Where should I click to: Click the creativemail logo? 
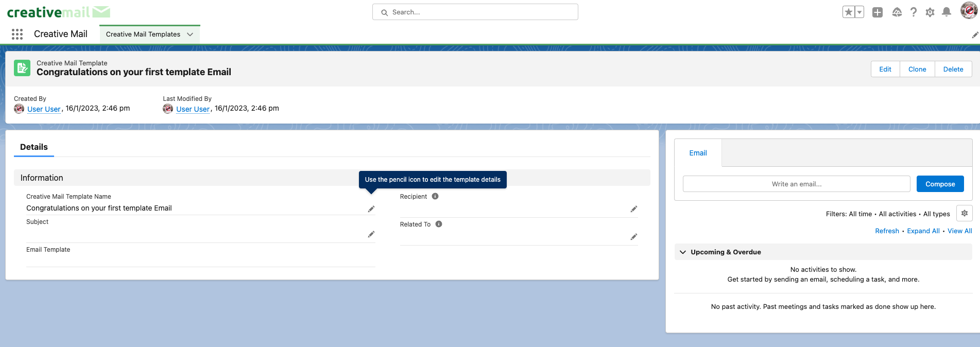[58, 12]
